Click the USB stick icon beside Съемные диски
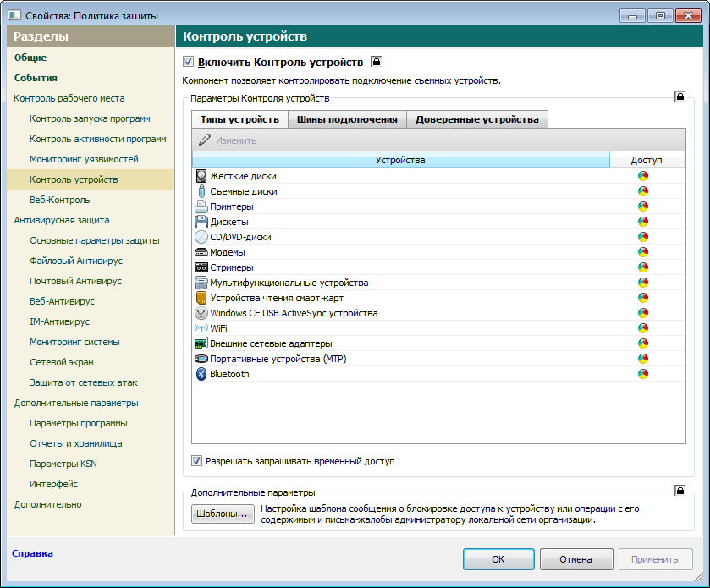Screen dimensions: 710x588 pyautogui.click(x=201, y=191)
